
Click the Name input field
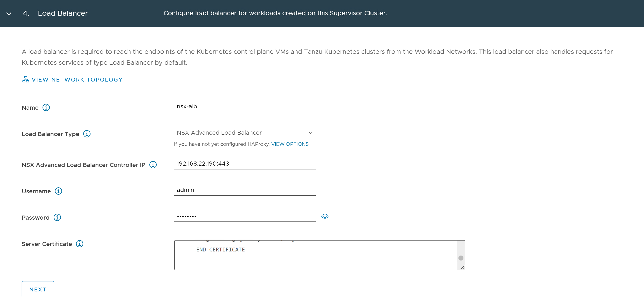tap(244, 107)
